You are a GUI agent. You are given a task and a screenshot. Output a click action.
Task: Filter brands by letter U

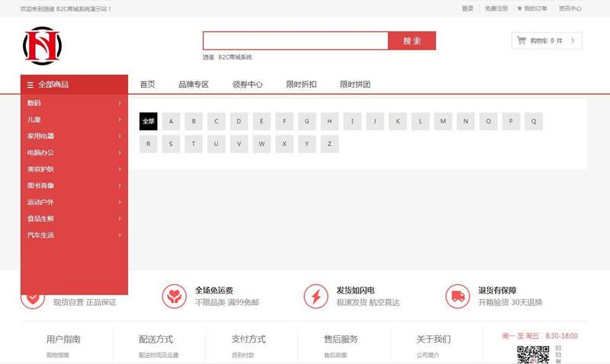pyautogui.click(x=217, y=144)
